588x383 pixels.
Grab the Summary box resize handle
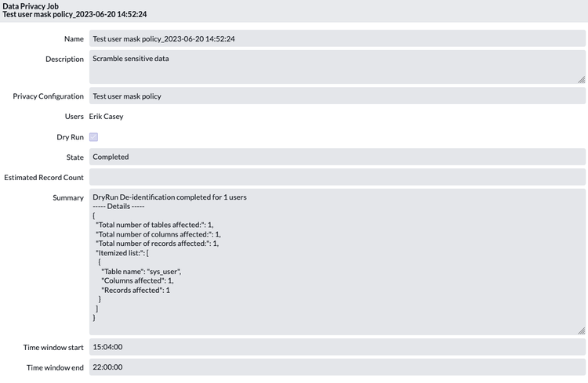click(x=581, y=331)
